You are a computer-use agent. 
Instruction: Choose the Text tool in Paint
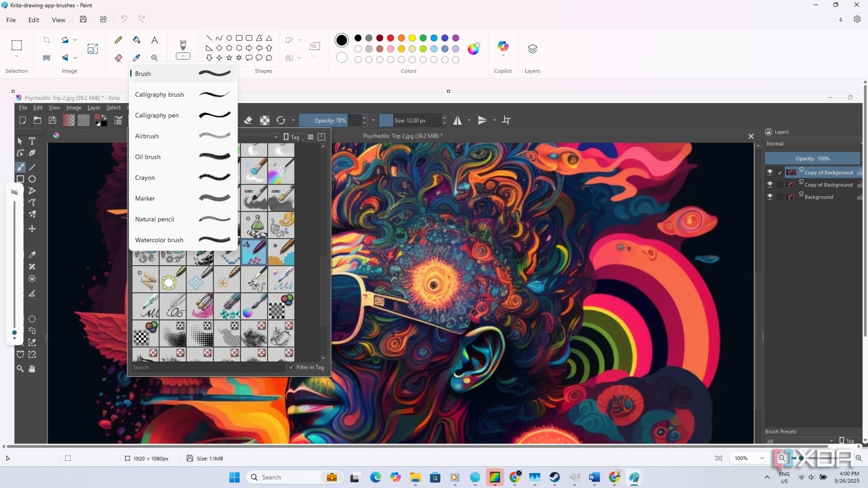tap(154, 40)
